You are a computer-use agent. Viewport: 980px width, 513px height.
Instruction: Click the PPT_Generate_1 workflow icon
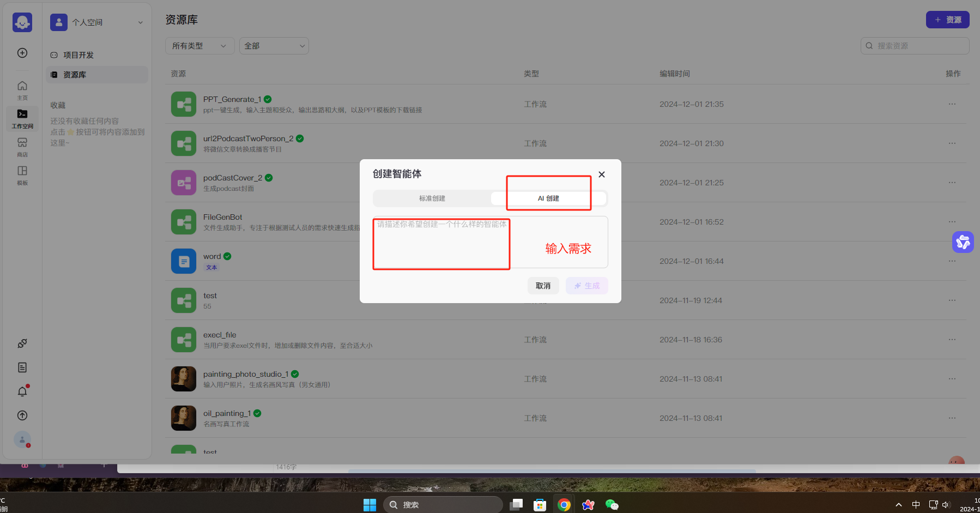pos(184,104)
